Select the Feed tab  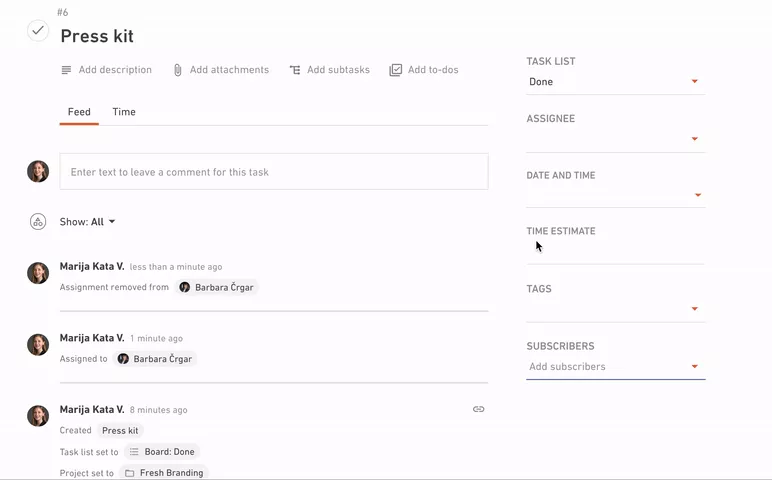tap(79, 112)
